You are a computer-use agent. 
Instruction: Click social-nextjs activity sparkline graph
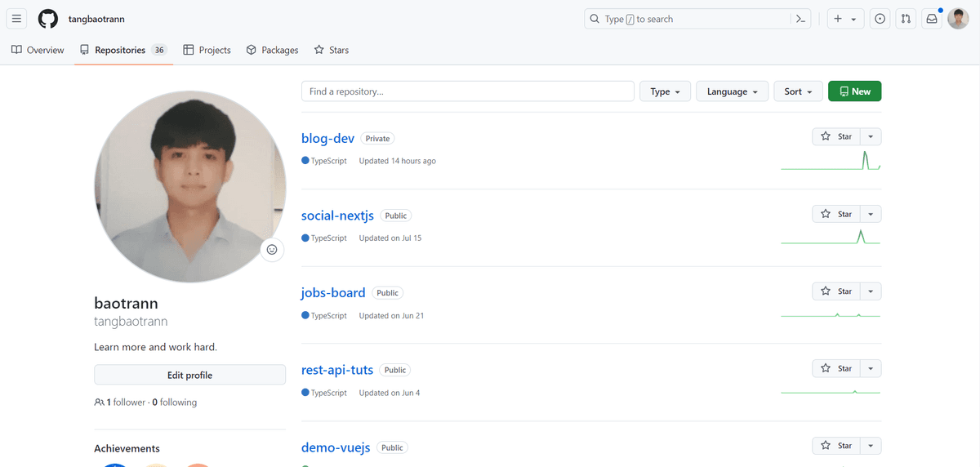tap(831, 237)
